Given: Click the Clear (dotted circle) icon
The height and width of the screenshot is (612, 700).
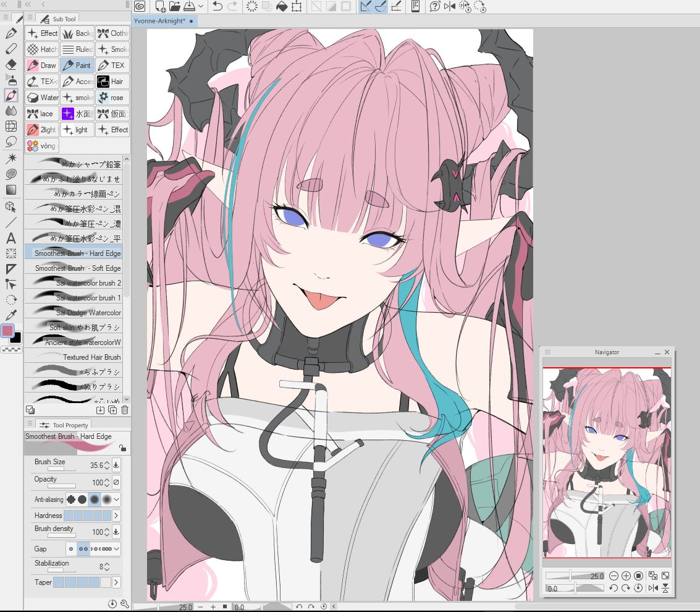Looking at the screenshot, I should click(252, 6).
